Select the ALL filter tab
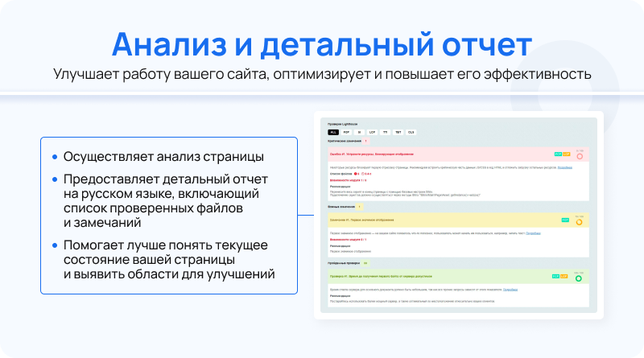Screen dimensions: 644x358 click(x=333, y=132)
